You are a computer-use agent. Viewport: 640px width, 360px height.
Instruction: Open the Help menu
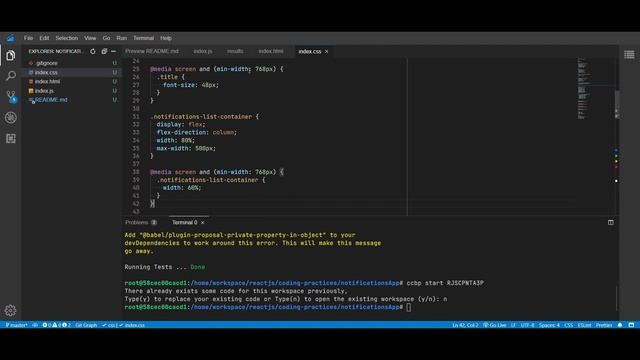(166, 38)
